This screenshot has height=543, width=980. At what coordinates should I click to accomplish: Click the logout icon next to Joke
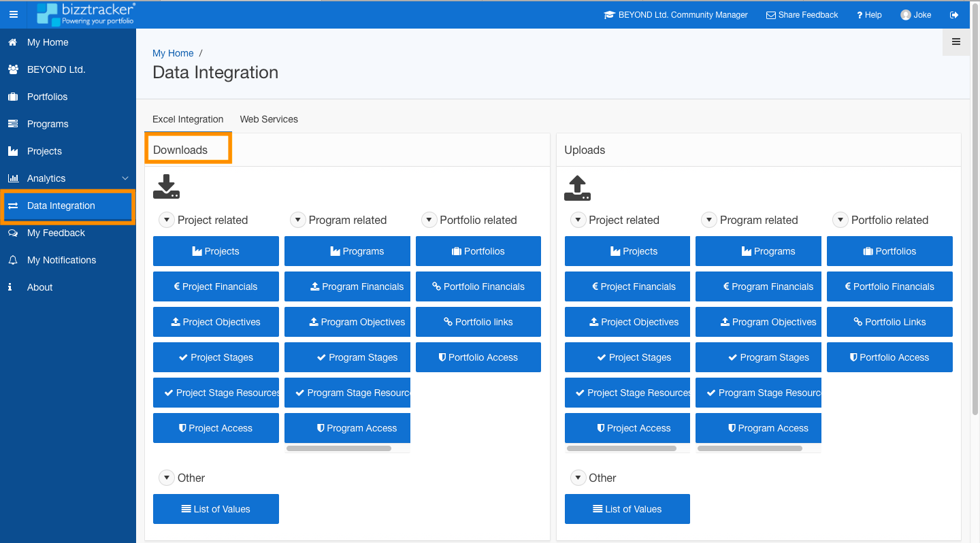[954, 15]
